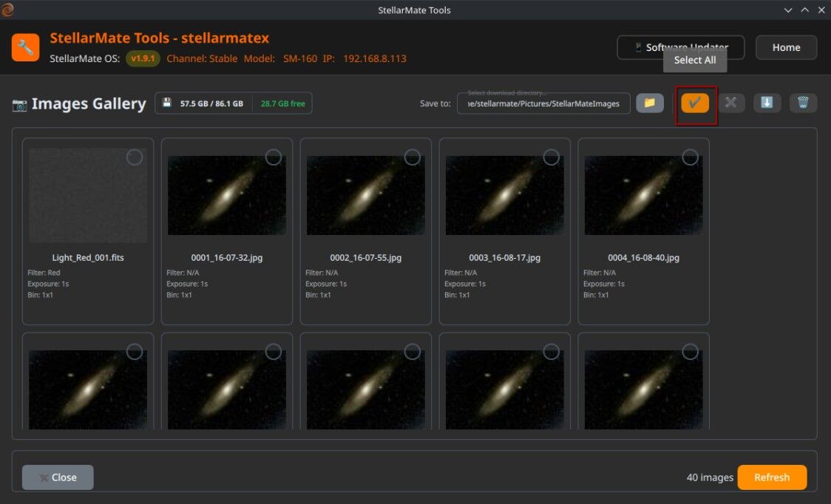This screenshot has width=831, height=504.
Task: Click the app icon in title bar
Action: pyautogui.click(x=7, y=10)
